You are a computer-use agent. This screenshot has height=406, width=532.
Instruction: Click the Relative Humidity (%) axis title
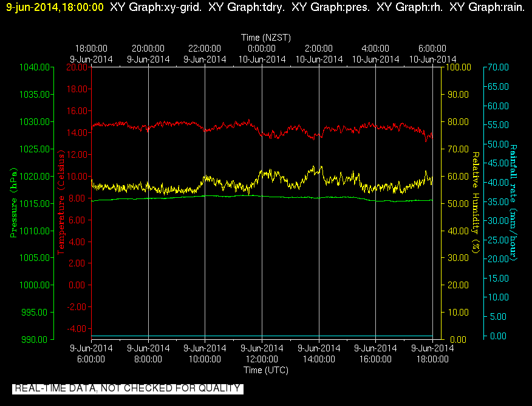476,203
